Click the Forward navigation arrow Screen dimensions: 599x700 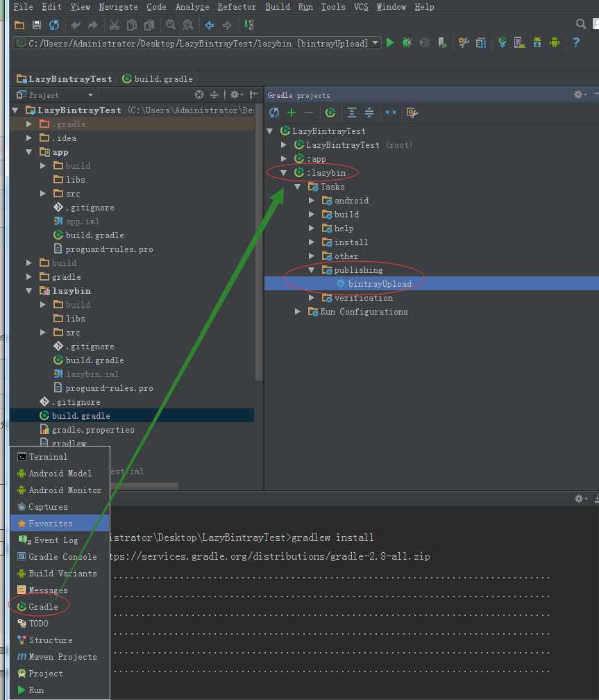point(227,25)
